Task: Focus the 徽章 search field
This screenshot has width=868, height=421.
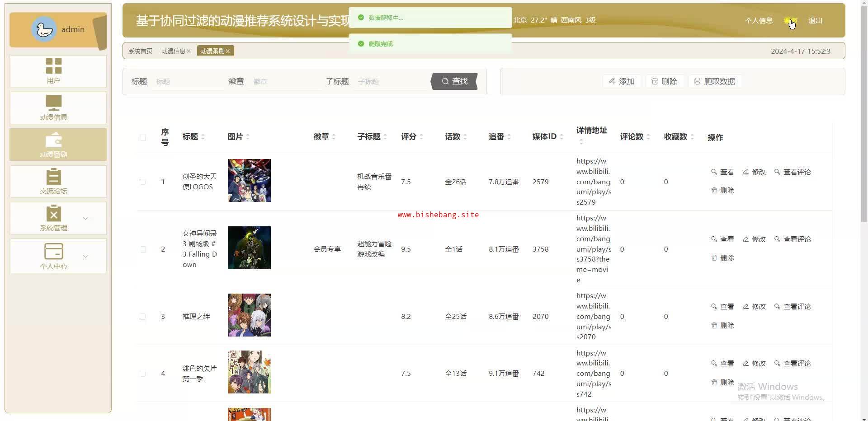Action: click(285, 82)
